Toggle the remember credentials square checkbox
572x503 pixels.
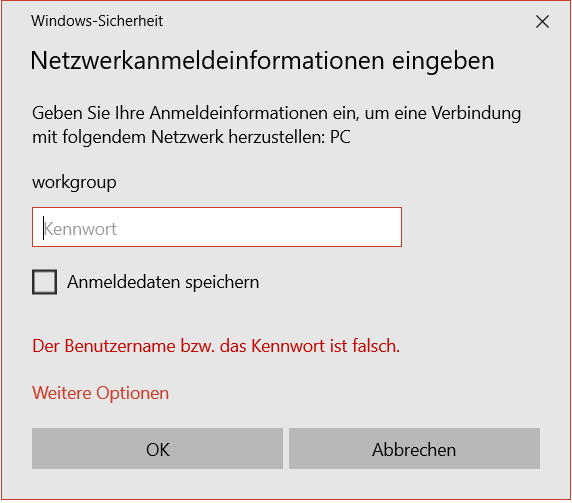coord(45,282)
